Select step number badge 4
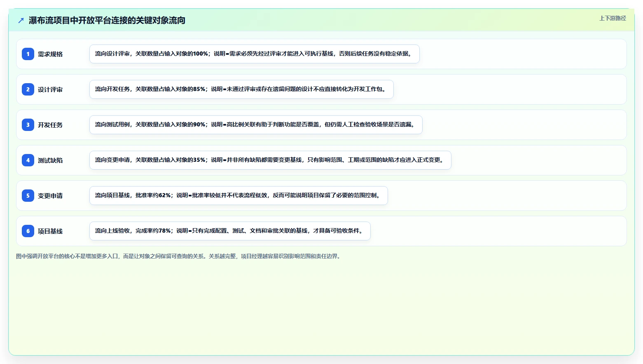The width and height of the screenshot is (643, 364). click(28, 160)
